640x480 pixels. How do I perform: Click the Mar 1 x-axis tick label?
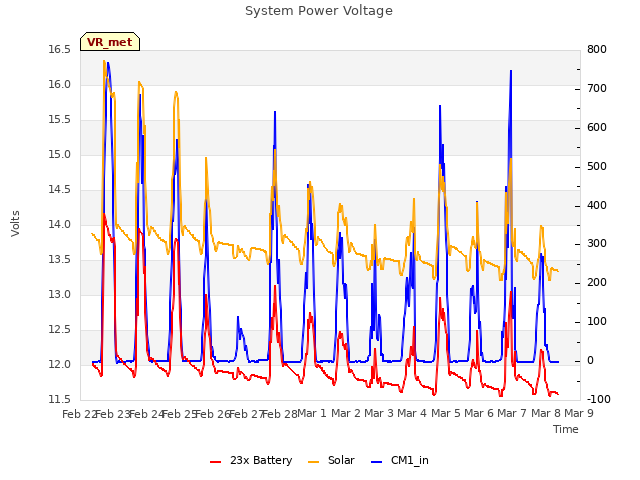pos(312,413)
